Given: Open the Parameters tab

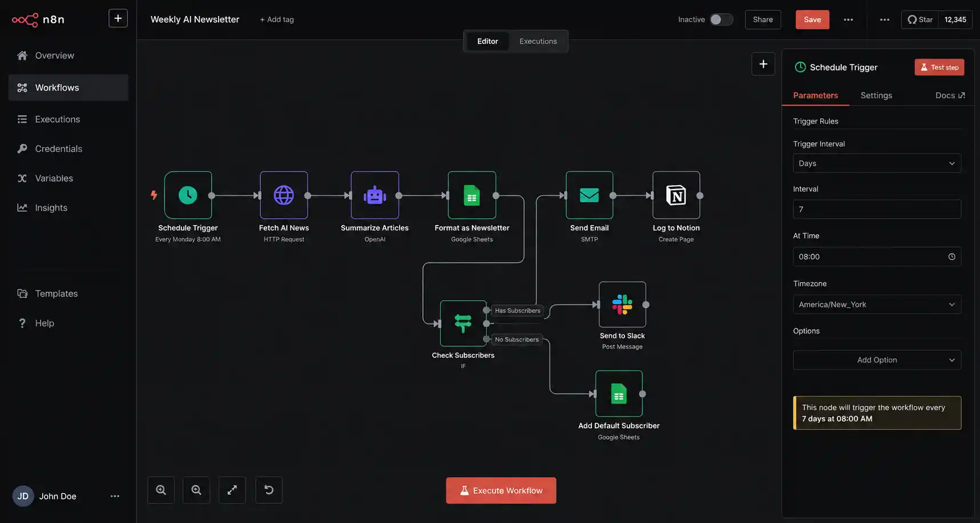Looking at the screenshot, I should [x=815, y=95].
